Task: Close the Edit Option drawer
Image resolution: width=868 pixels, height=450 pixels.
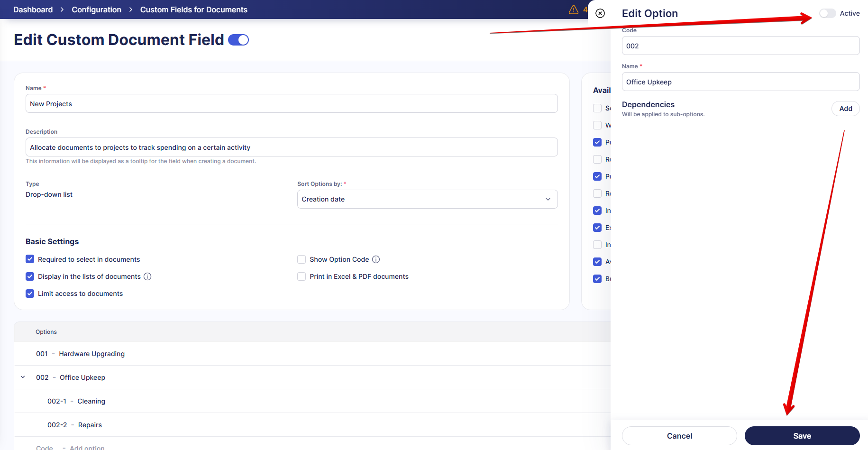Action: tap(600, 13)
